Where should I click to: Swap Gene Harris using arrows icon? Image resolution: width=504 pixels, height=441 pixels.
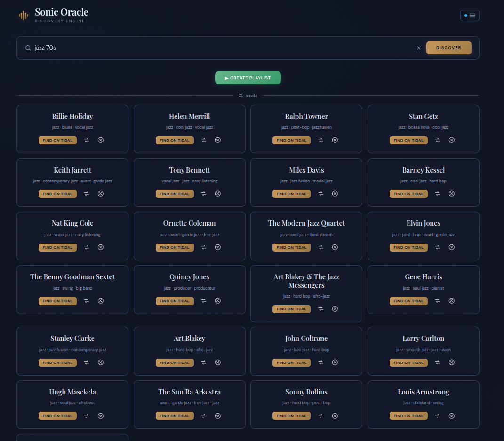438,301
